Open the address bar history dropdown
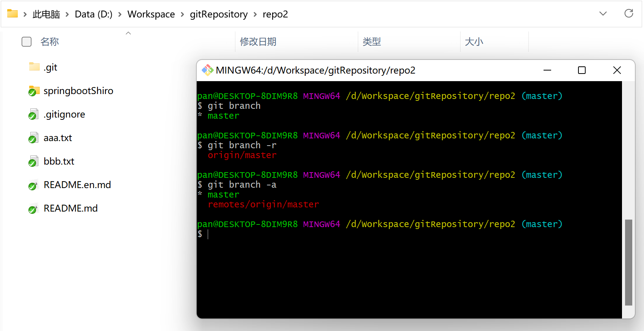644x331 pixels. (x=603, y=14)
